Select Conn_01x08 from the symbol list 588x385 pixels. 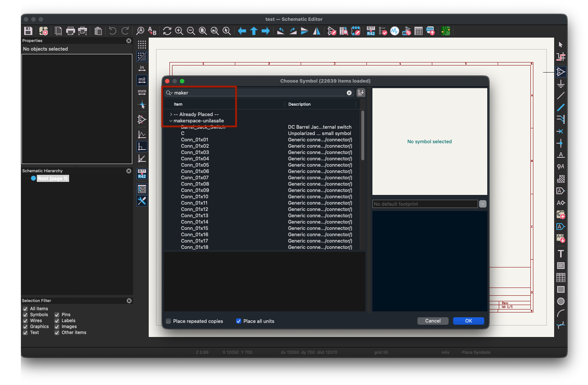[x=195, y=184]
